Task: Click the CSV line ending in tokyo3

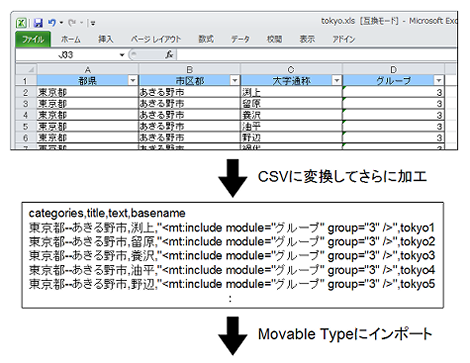Action: tap(232, 256)
